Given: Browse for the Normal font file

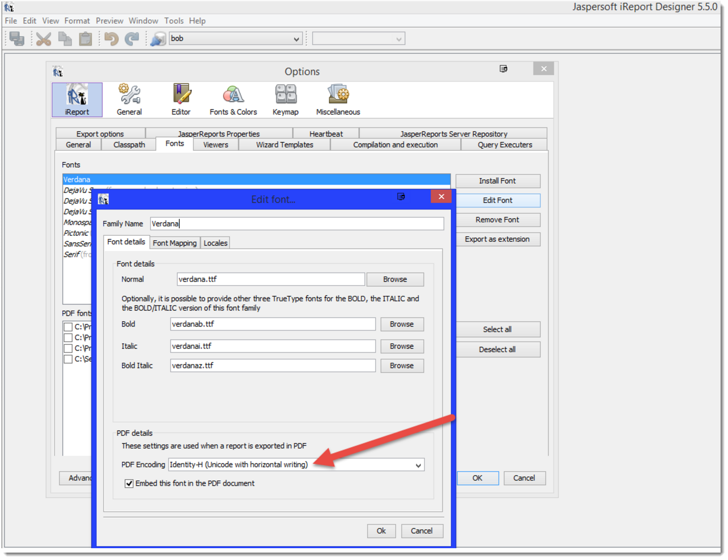Looking at the screenshot, I should pos(395,280).
